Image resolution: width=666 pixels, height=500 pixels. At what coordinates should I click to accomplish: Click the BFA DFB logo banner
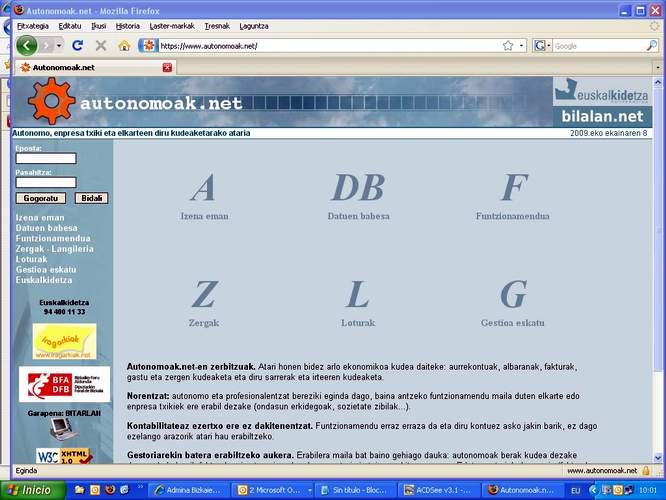pyautogui.click(x=65, y=384)
